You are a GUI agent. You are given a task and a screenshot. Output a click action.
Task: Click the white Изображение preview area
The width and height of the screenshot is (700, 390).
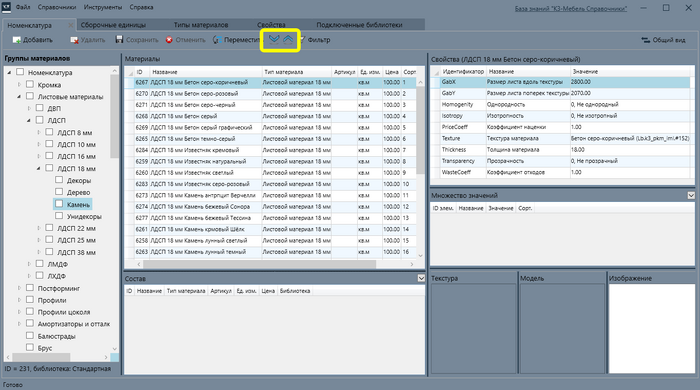(651, 328)
